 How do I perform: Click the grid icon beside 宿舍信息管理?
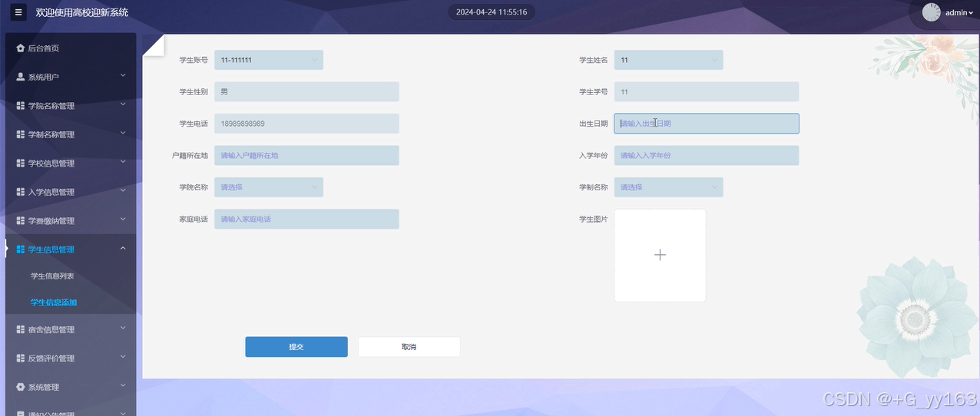pos(21,329)
